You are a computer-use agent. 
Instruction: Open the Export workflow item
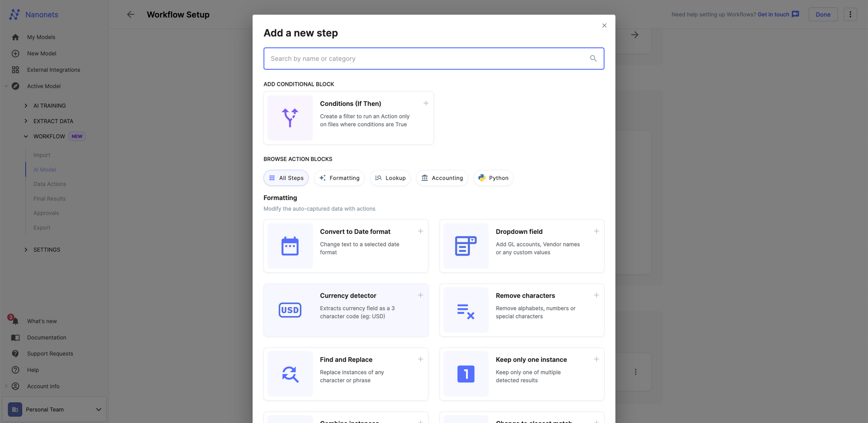[42, 228]
